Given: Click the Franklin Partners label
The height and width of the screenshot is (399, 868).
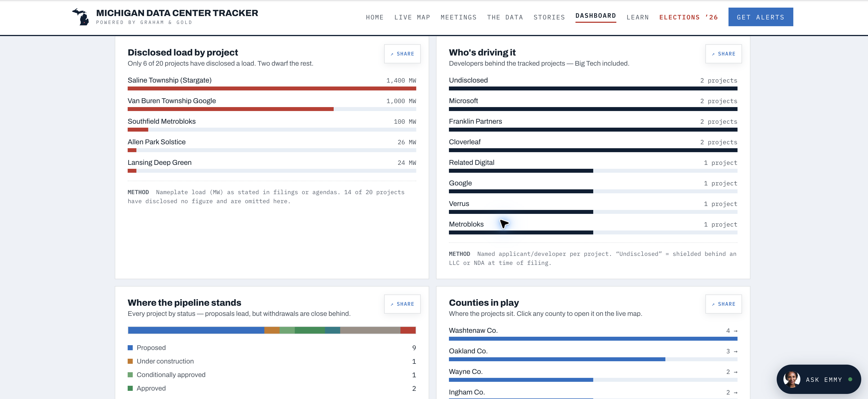Looking at the screenshot, I should 475,121.
